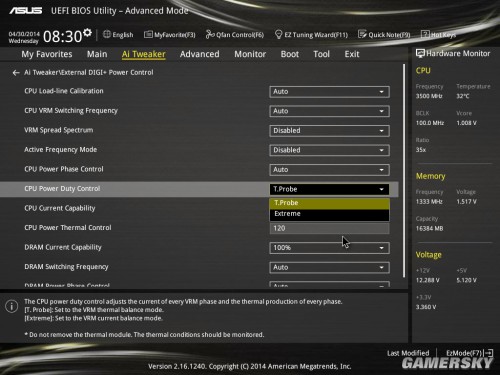Expand CPU Power Phase Control dropdown
This screenshot has width=500, height=375.
point(329,170)
